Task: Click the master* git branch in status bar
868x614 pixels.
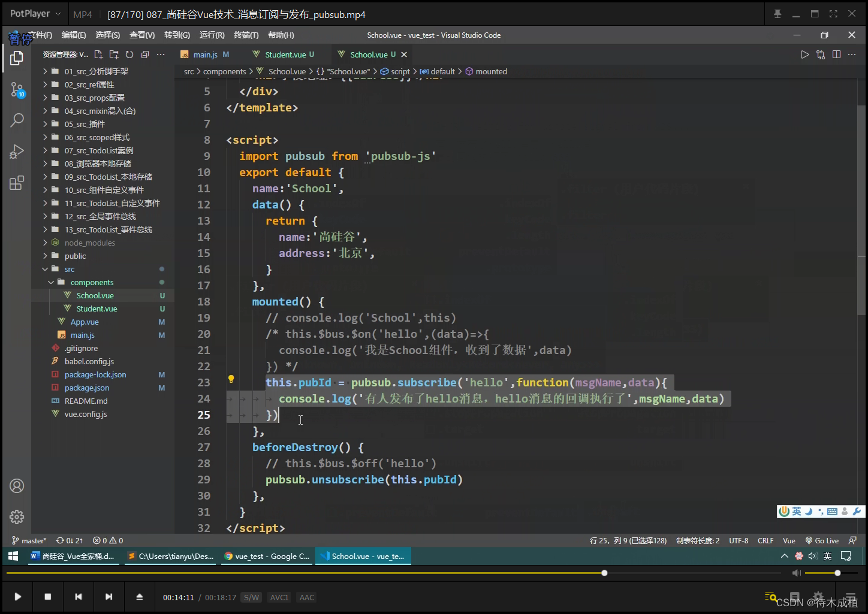Action: click(29, 540)
